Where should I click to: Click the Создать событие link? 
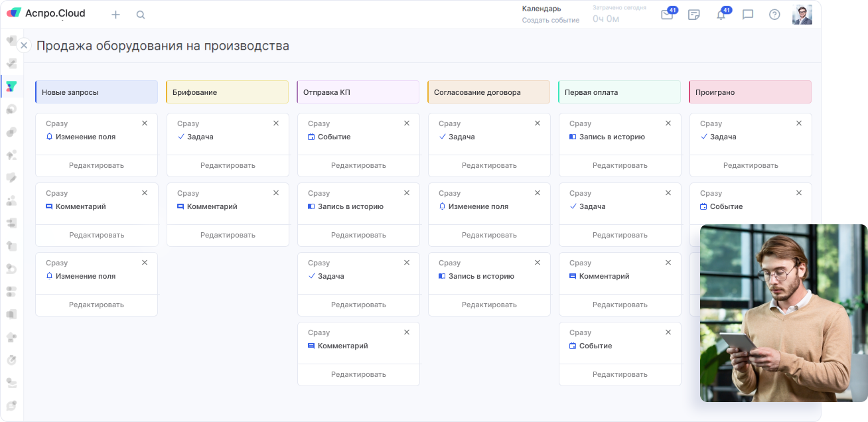550,20
